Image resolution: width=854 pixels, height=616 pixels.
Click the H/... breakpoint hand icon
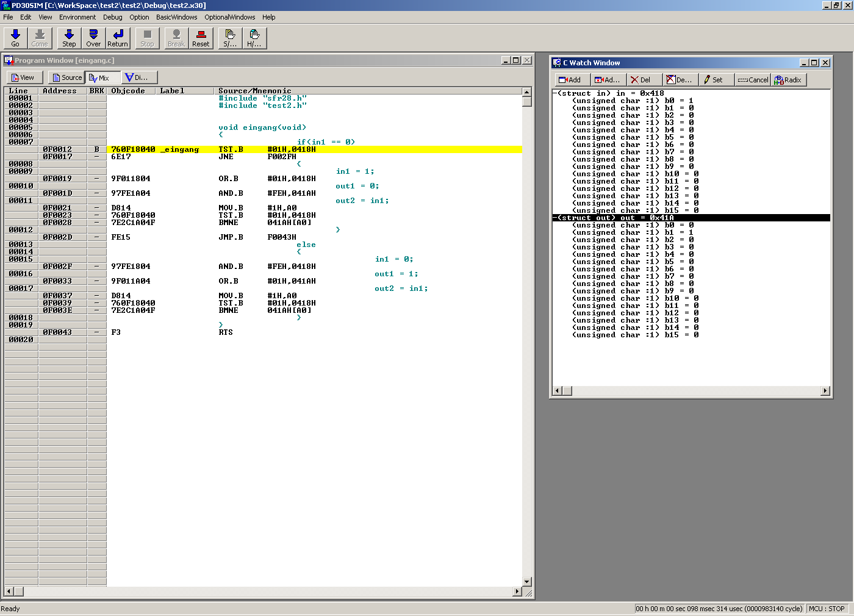pyautogui.click(x=254, y=38)
